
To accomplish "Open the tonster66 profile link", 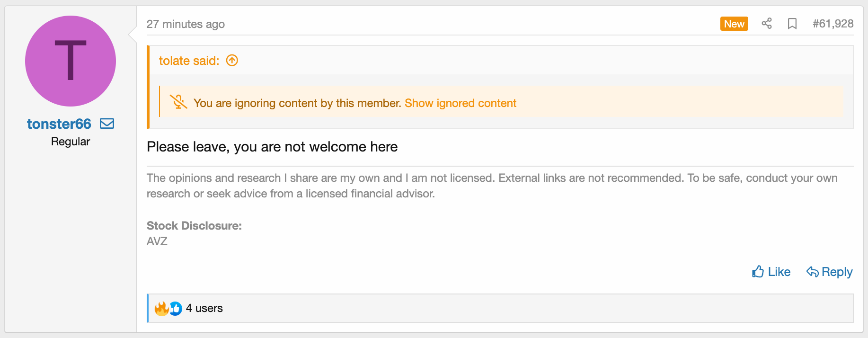I will (x=59, y=124).
